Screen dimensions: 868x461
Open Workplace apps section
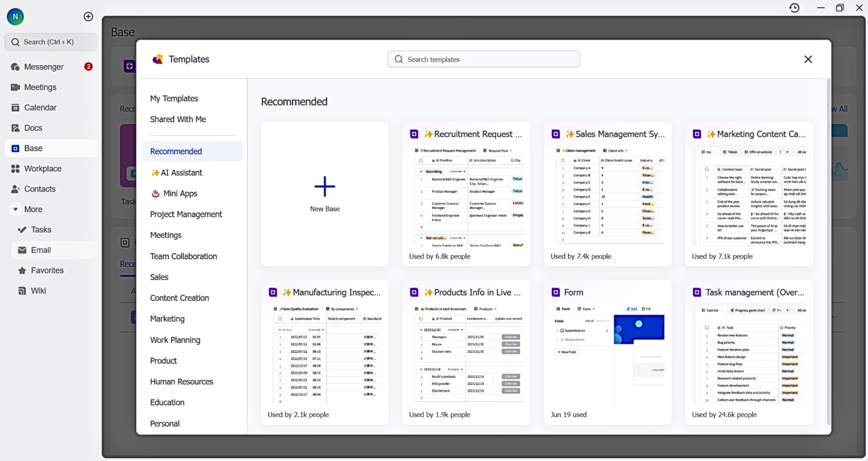(42, 169)
